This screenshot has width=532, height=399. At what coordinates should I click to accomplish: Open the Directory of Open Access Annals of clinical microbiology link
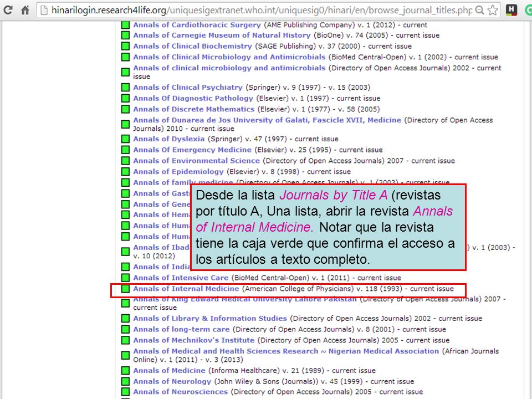tap(229, 68)
